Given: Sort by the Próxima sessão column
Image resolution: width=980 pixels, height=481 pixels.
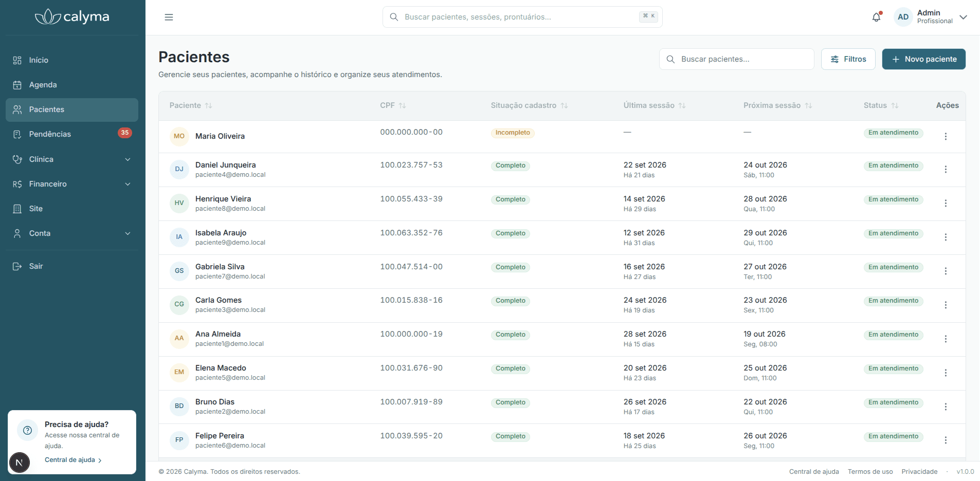Looking at the screenshot, I should [777, 105].
